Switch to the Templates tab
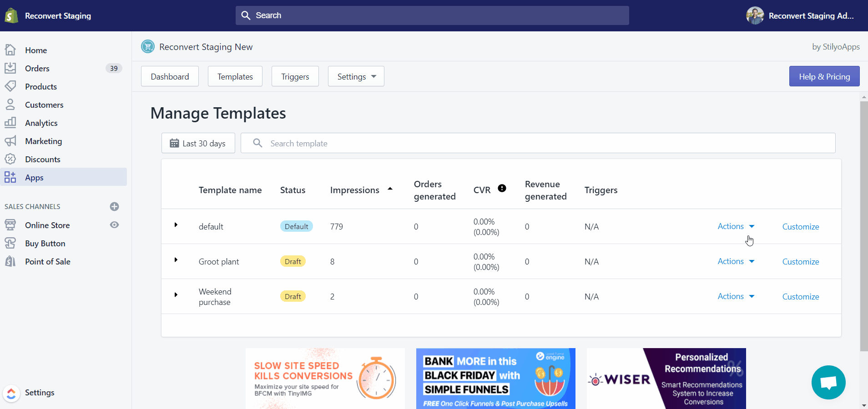 [235, 76]
